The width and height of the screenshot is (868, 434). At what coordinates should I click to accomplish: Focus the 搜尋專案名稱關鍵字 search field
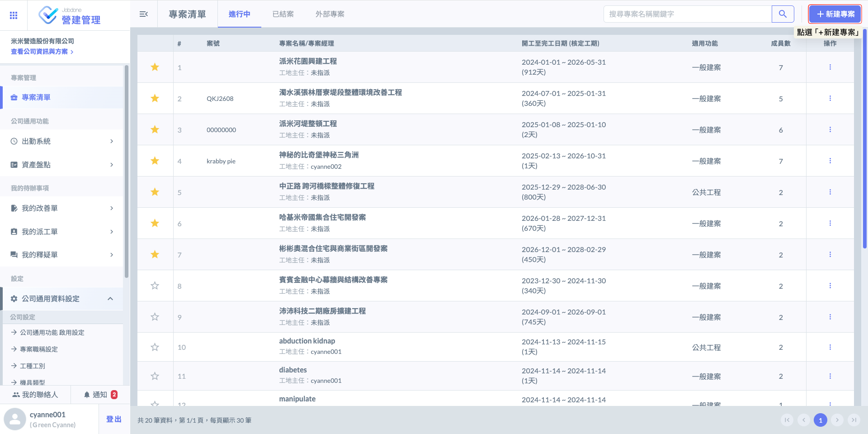(687, 14)
